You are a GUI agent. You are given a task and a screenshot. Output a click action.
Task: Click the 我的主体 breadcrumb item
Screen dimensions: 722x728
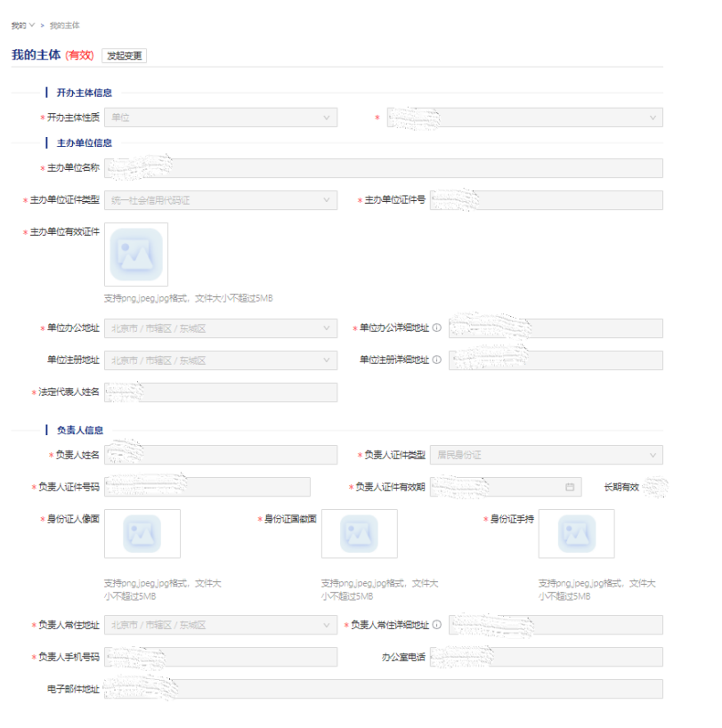[64, 25]
